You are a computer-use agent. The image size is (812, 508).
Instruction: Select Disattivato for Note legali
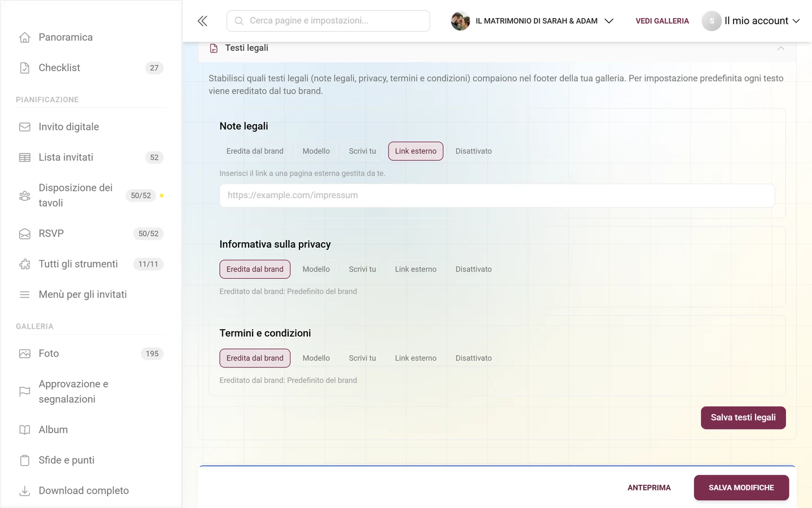[x=474, y=151]
